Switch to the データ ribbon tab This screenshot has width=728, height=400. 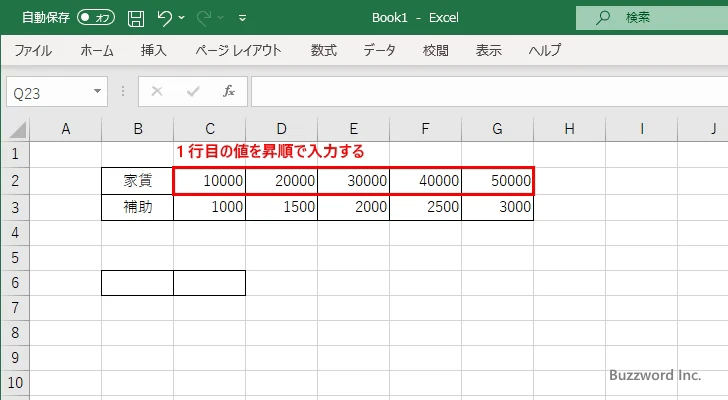(379, 50)
